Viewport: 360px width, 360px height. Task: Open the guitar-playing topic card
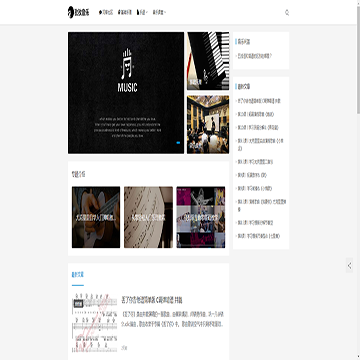point(96,217)
